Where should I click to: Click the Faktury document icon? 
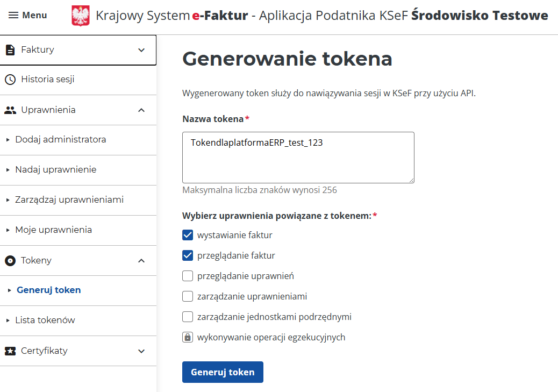[x=10, y=49]
